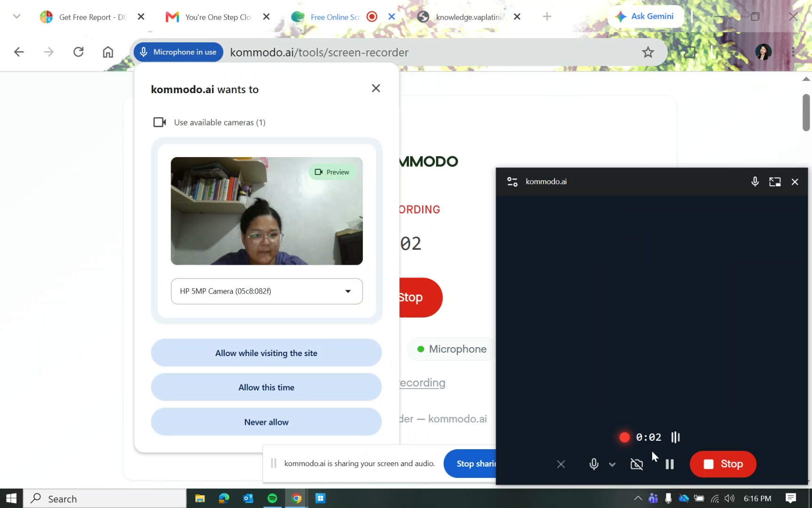Open Spotify from the taskbar

[x=273, y=498]
